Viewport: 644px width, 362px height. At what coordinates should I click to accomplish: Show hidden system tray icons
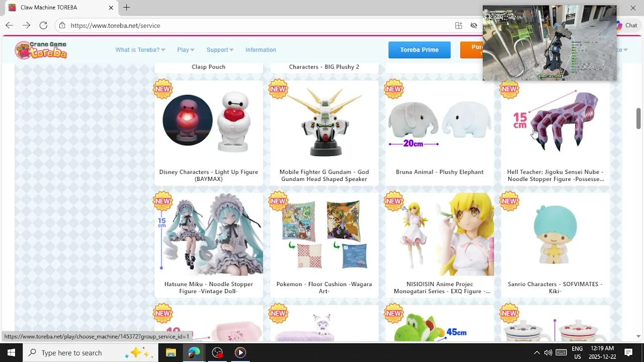coord(536,352)
